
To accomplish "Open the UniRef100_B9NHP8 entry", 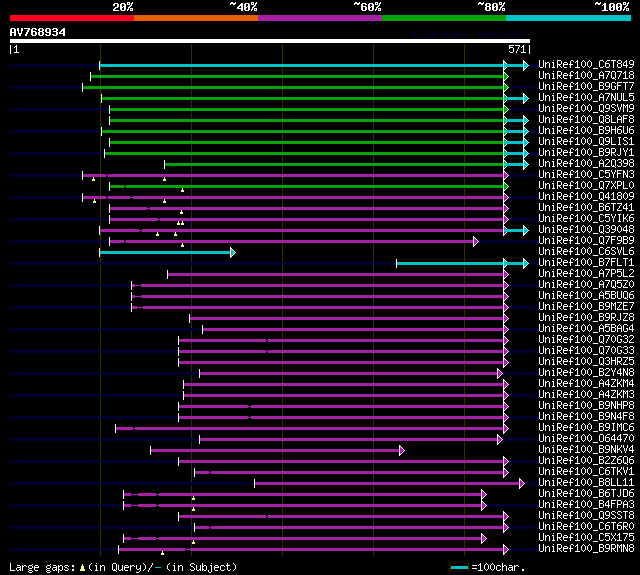I will click(586, 406).
